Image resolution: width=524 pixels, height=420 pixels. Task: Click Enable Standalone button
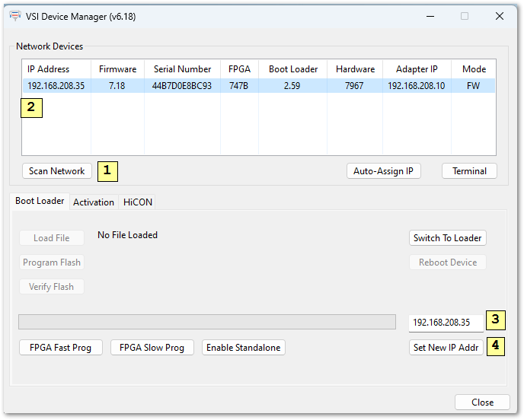[243, 348]
